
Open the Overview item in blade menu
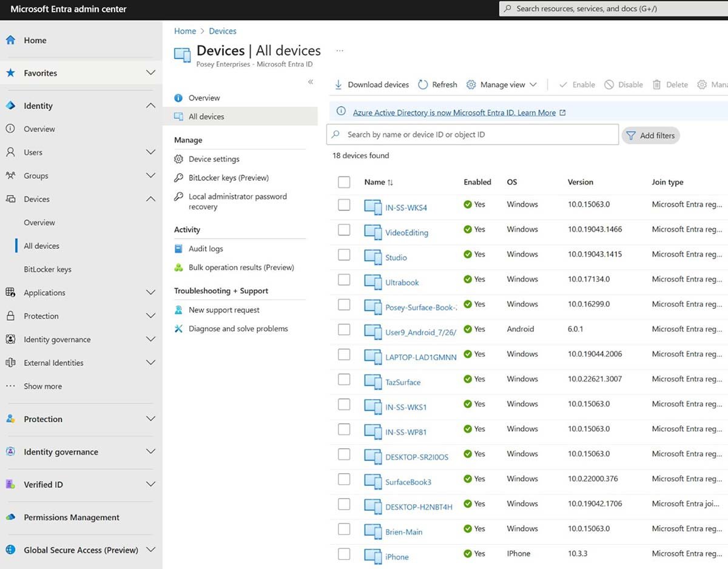[204, 98]
